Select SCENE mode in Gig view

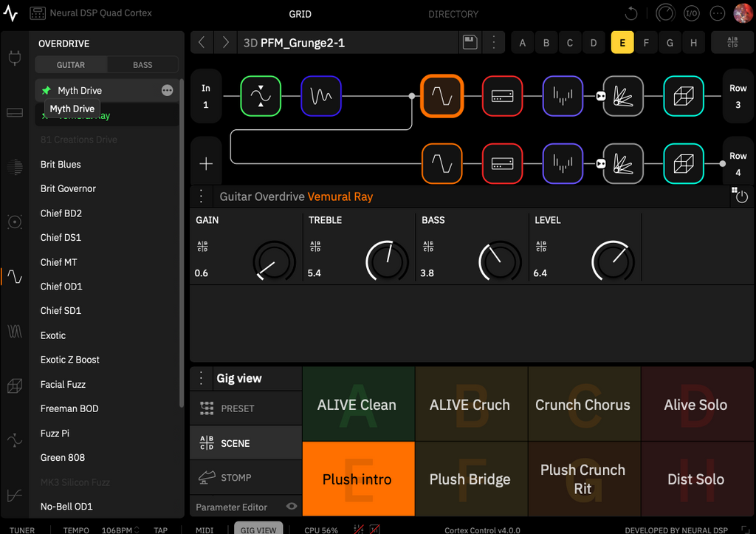pyautogui.click(x=246, y=443)
